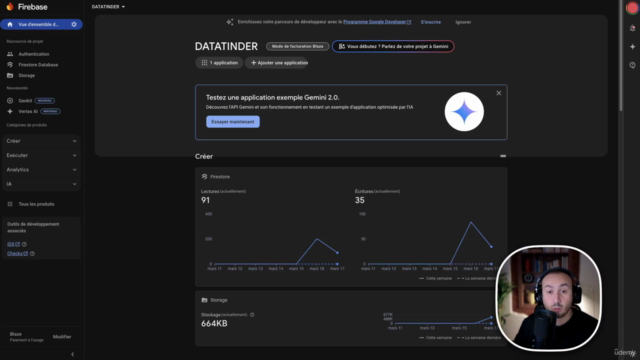
Task: Click the Lectures value 91
Action: point(205,200)
